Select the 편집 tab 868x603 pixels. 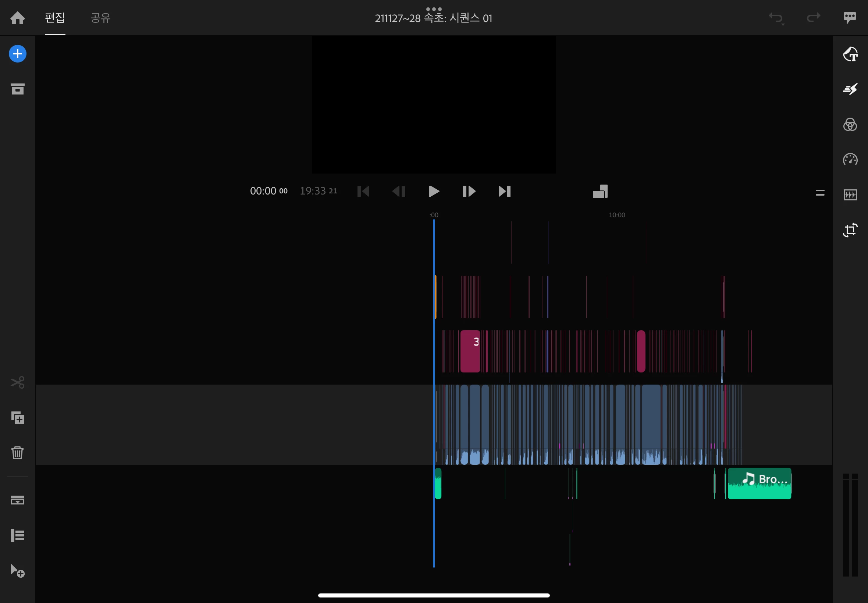(x=55, y=18)
